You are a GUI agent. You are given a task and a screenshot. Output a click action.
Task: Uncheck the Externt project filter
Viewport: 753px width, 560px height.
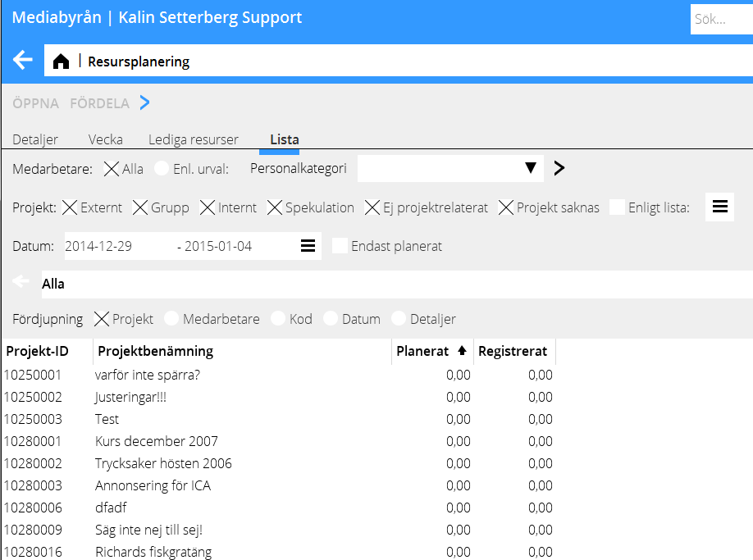coord(71,207)
